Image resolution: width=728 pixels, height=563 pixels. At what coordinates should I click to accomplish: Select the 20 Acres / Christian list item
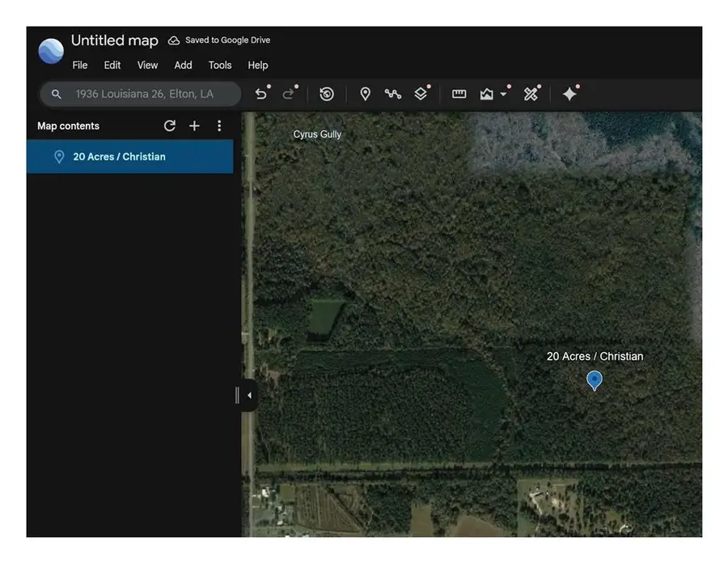130,157
